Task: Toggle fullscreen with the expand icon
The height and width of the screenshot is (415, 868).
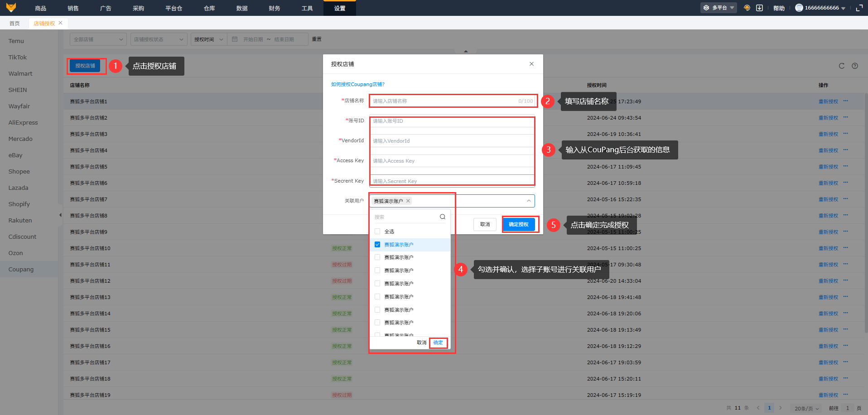Action: pyautogui.click(x=859, y=8)
